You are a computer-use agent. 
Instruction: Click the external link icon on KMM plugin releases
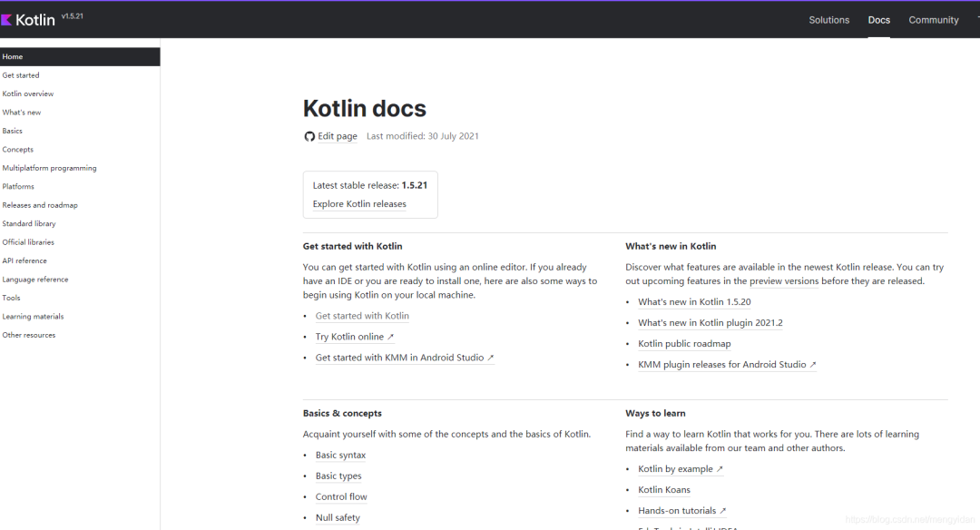point(814,364)
